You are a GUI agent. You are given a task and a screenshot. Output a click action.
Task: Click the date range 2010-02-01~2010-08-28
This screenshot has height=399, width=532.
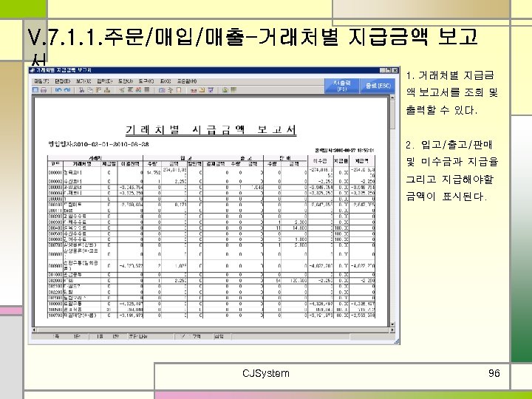(x=112, y=144)
